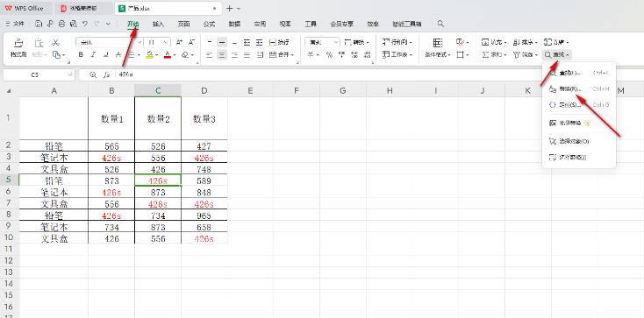
Task: Click the Fill (填充) button
Action: (x=494, y=42)
